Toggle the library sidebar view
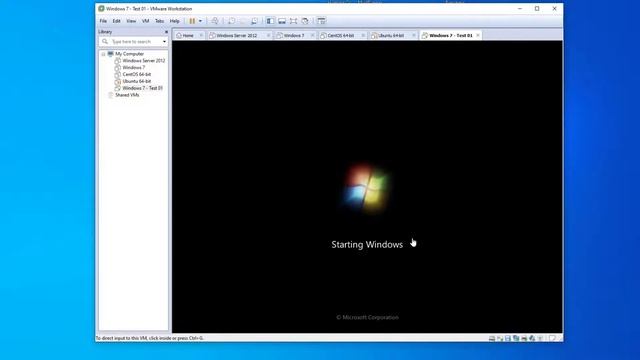Viewport: 640px width, 360px height. click(x=270, y=21)
